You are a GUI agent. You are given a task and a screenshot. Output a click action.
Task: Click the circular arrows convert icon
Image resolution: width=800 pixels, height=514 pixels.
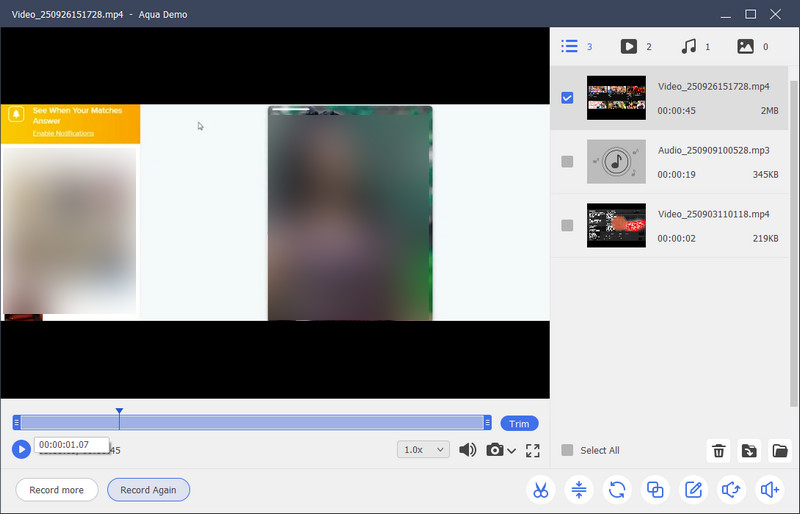pos(618,489)
